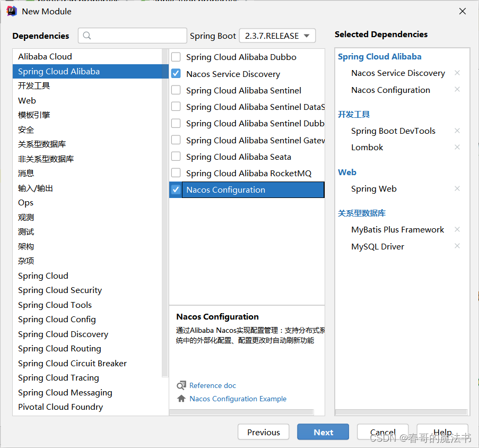The width and height of the screenshot is (479, 448).
Task: Click the category list vertical scrollbar
Action: (x=165, y=212)
